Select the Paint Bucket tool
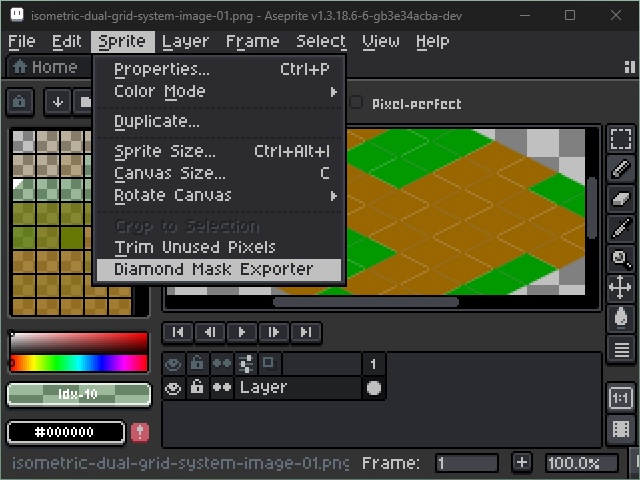 click(x=621, y=318)
